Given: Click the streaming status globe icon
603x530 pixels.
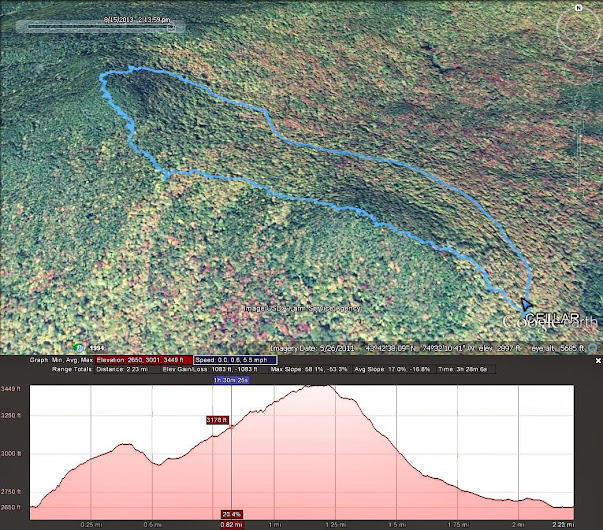Looking at the screenshot, I should (593, 348).
